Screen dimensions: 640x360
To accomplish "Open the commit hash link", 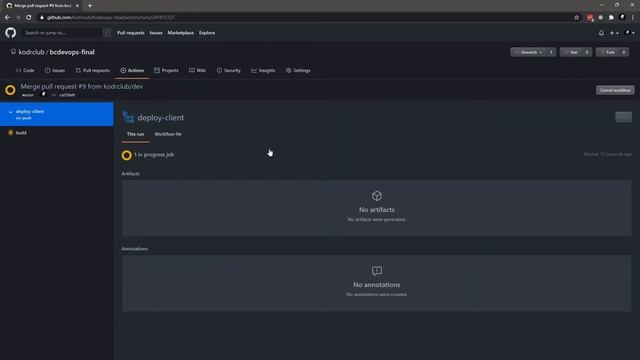I will click(x=67, y=95).
